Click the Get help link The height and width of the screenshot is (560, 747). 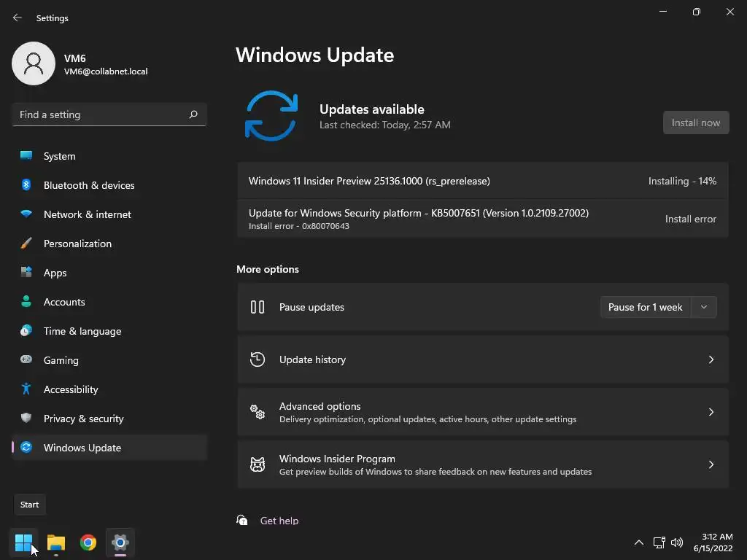pos(279,521)
